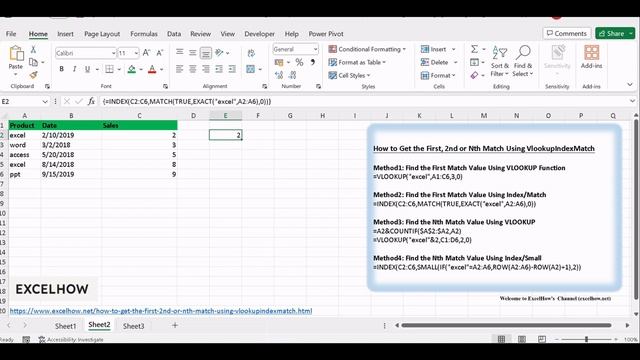
Task: Click the Comments button
Action: [x=567, y=33]
